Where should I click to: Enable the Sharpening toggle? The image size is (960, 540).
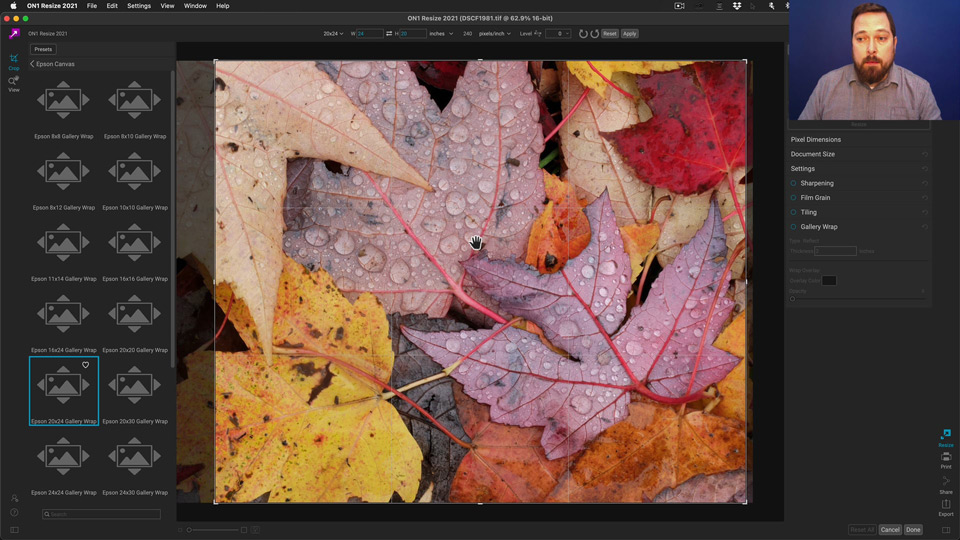pyautogui.click(x=793, y=183)
